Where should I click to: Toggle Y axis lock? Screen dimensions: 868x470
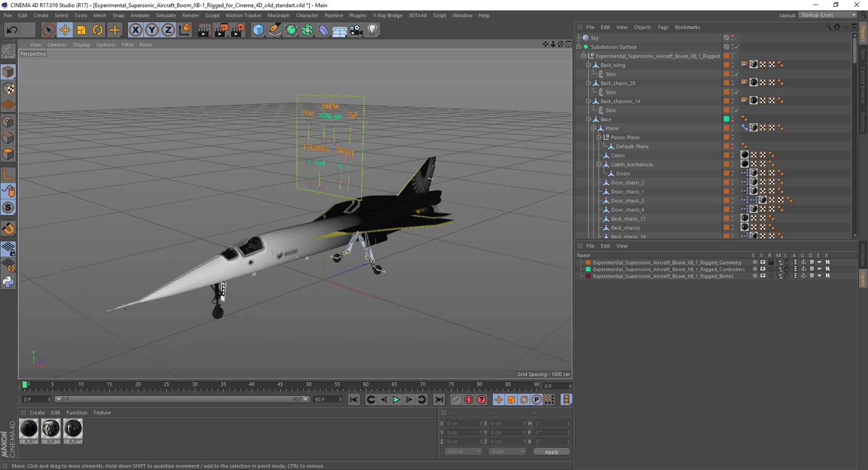[x=152, y=30]
